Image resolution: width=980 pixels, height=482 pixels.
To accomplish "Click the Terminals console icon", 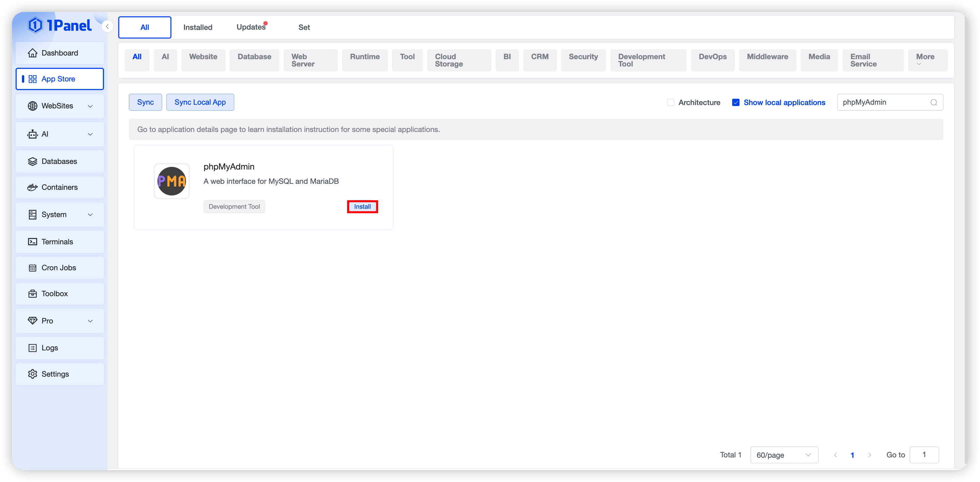I will pyautogui.click(x=32, y=242).
